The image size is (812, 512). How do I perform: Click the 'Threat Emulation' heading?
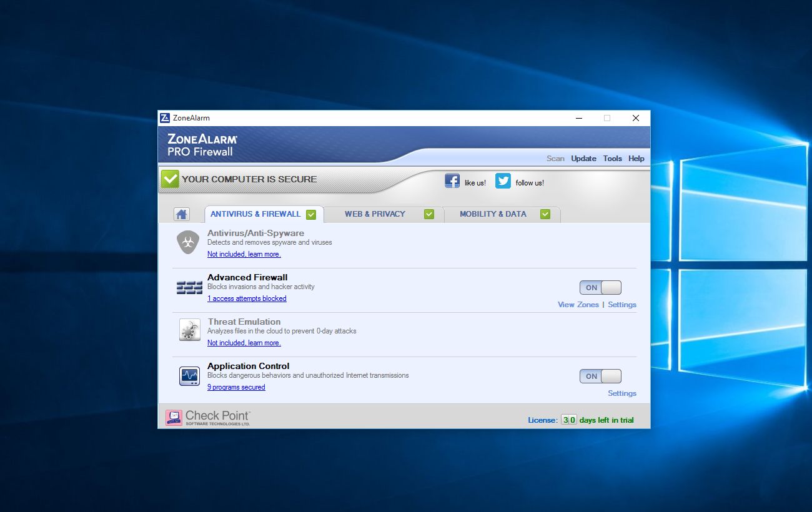point(244,322)
